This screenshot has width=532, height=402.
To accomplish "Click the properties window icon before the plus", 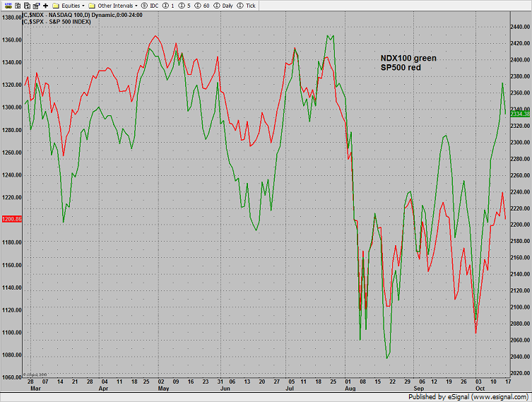I will pyautogui.click(x=36, y=6).
